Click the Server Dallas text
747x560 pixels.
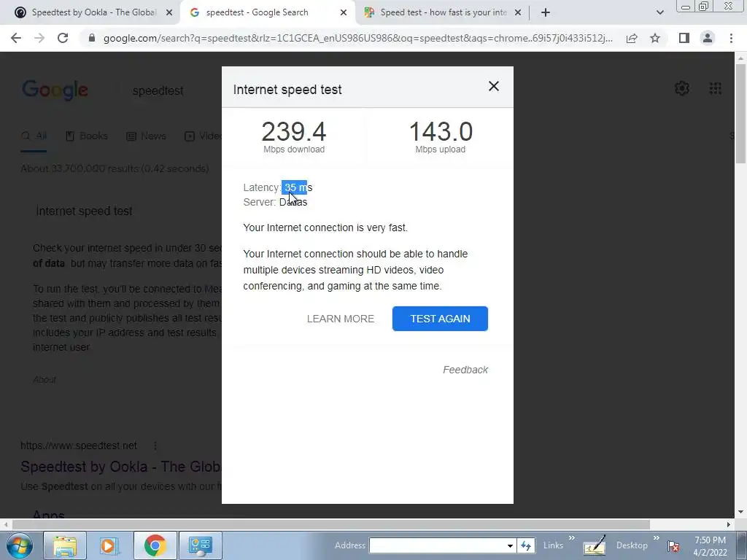coord(275,202)
